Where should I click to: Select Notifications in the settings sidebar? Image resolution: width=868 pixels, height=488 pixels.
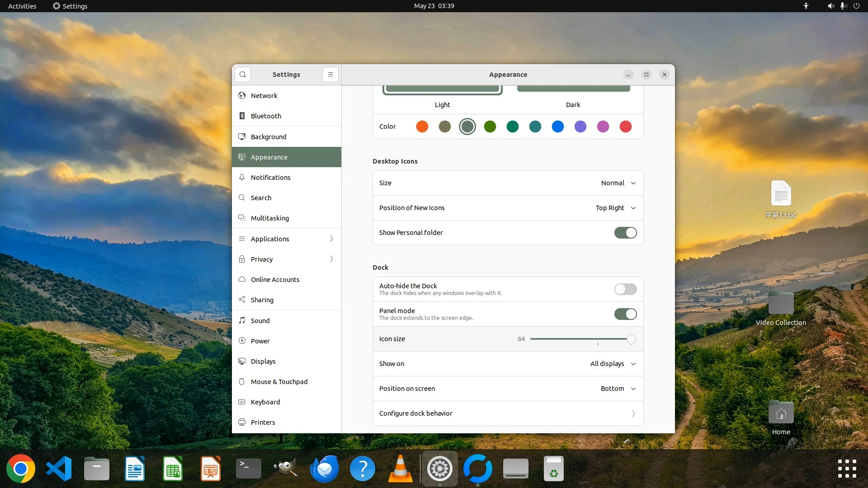point(270,178)
